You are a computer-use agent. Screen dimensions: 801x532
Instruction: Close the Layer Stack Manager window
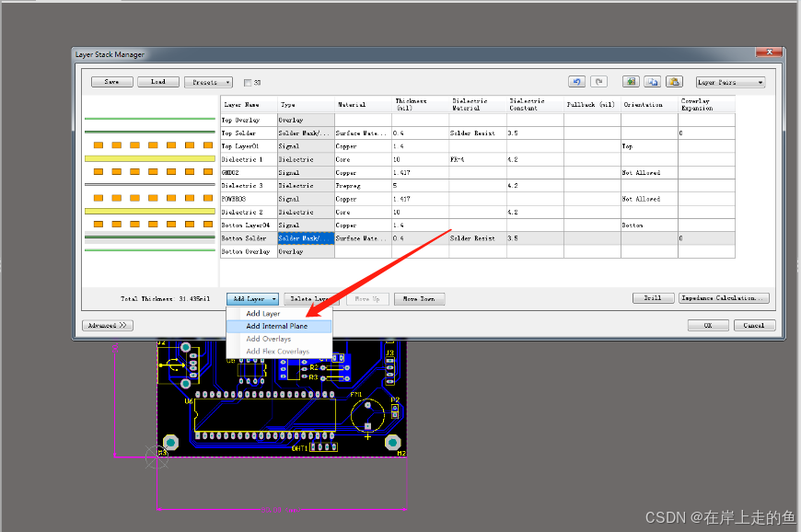[x=769, y=52]
